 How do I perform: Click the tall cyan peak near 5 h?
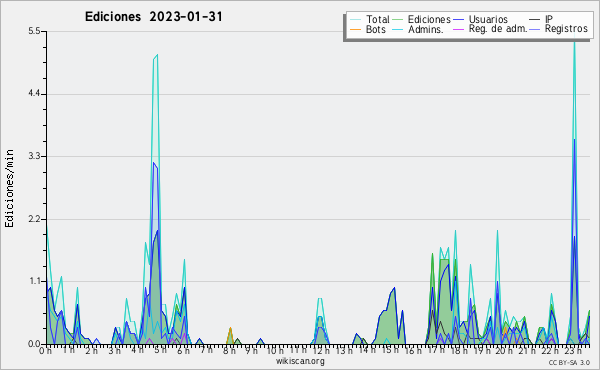point(156,57)
